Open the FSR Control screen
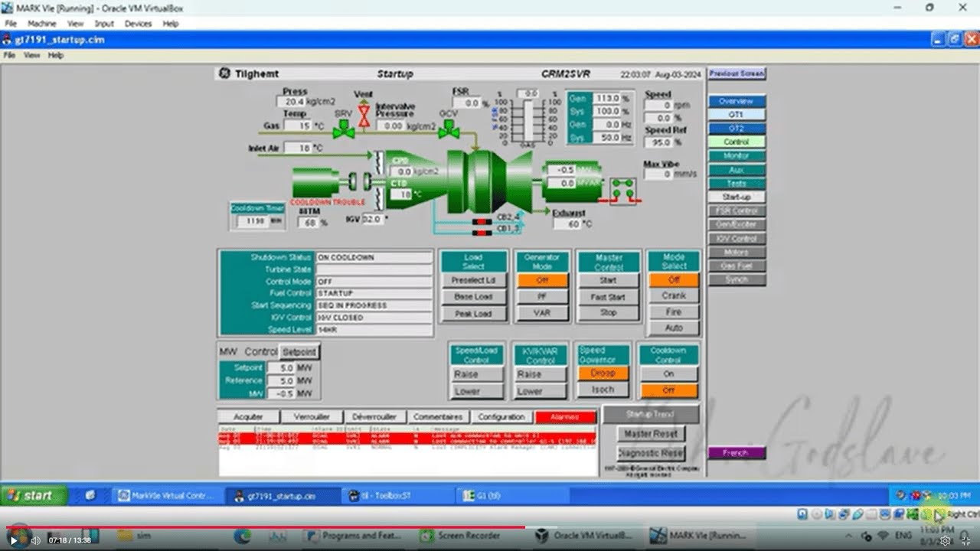 pyautogui.click(x=736, y=210)
